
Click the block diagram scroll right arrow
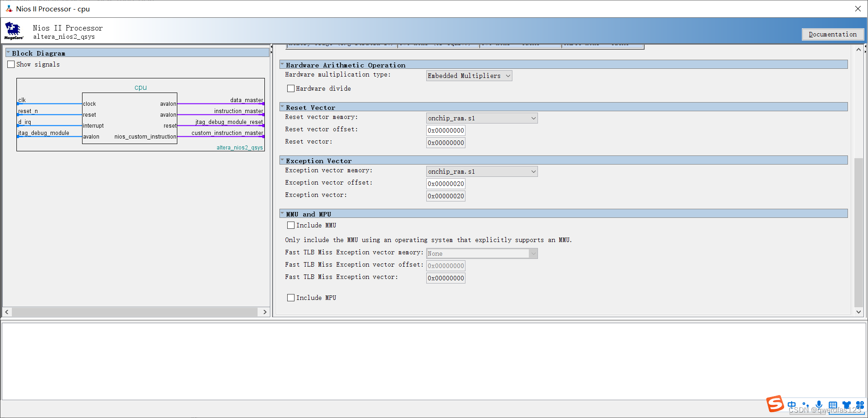(265, 312)
